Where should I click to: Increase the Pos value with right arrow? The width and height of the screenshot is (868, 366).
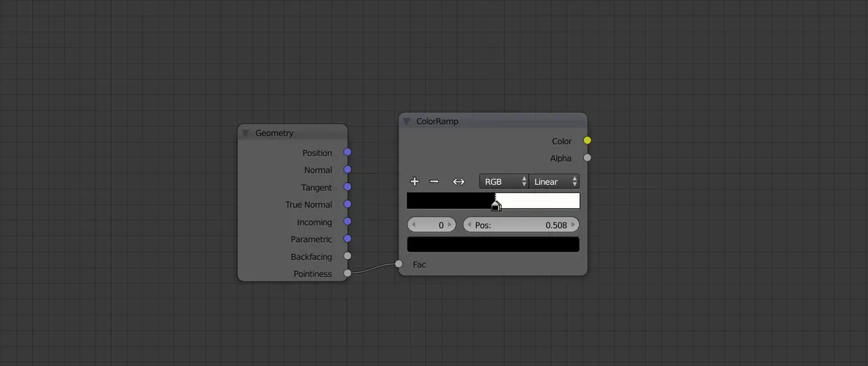[x=574, y=225]
